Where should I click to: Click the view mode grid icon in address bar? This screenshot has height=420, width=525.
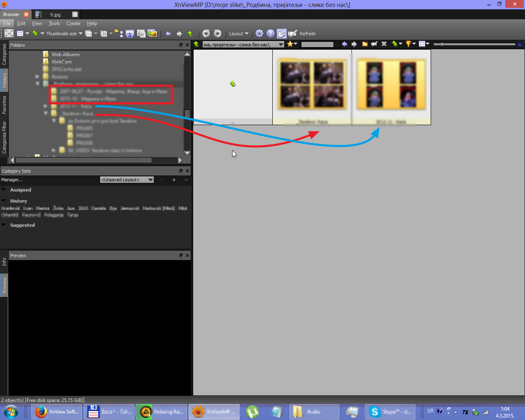pyautogui.click(x=422, y=44)
